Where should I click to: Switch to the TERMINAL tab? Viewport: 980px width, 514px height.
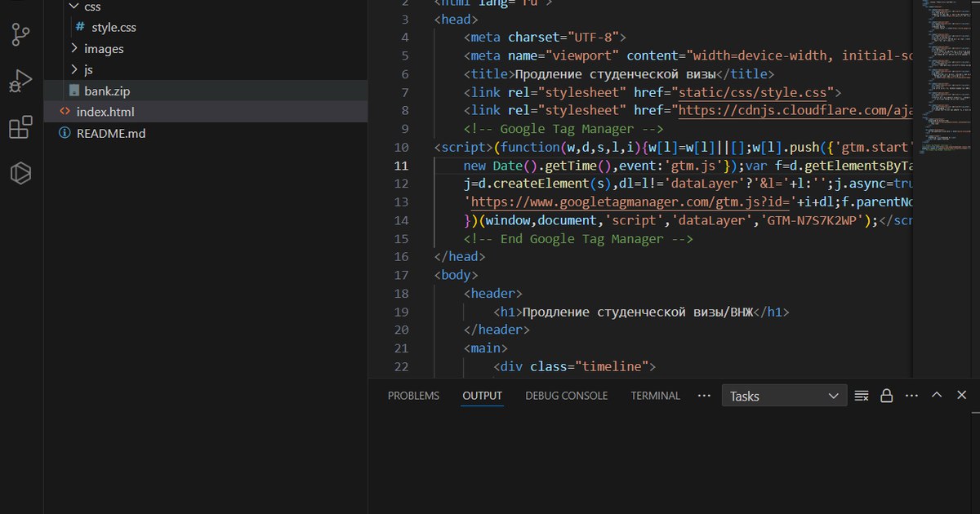point(655,396)
